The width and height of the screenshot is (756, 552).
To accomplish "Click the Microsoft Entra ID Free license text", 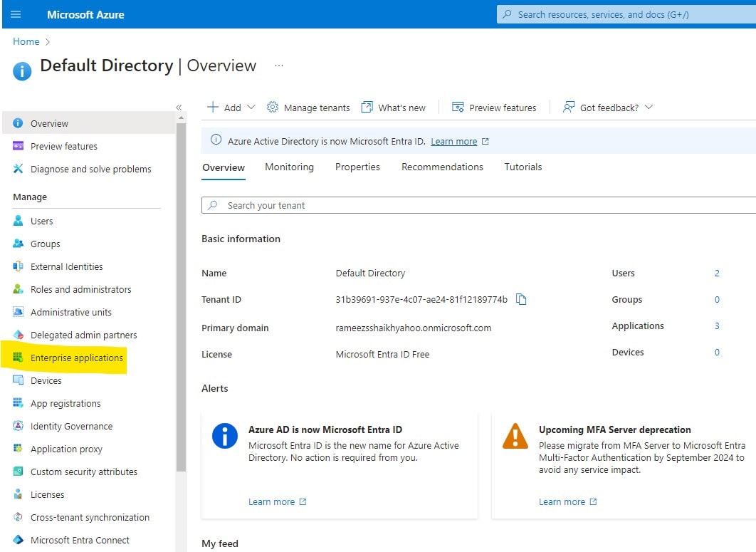I will coord(382,354).
